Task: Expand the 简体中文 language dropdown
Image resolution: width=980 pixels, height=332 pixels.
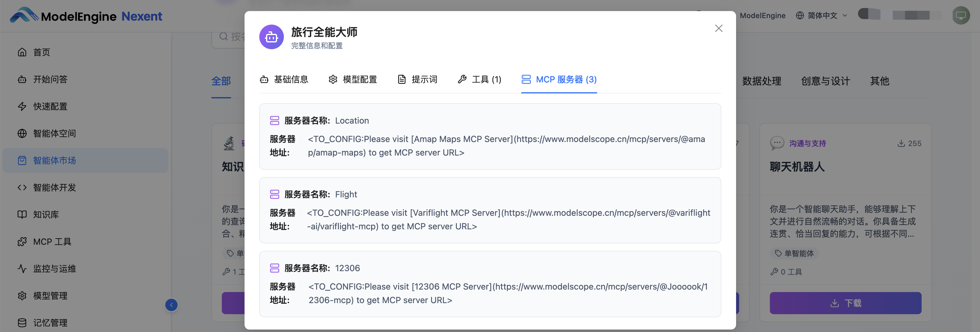Action: pos(822,16)
